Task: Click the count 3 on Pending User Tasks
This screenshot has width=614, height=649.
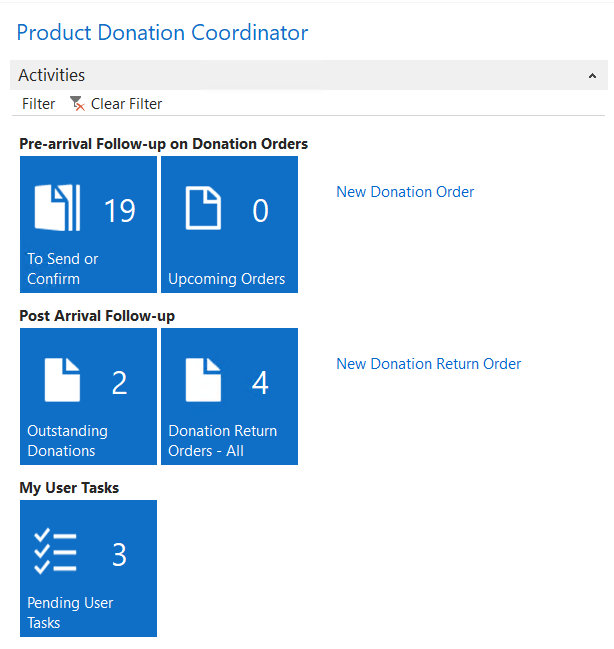Action: pos(119,555)
